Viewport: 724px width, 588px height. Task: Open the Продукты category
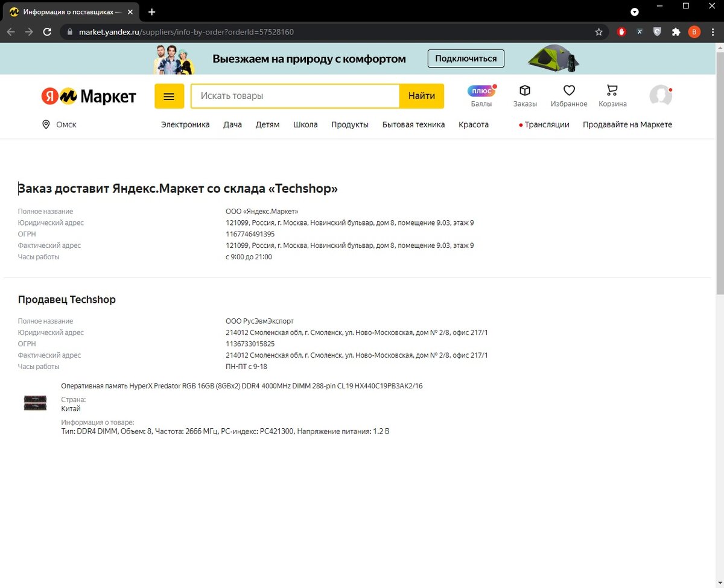coord(350,124)
